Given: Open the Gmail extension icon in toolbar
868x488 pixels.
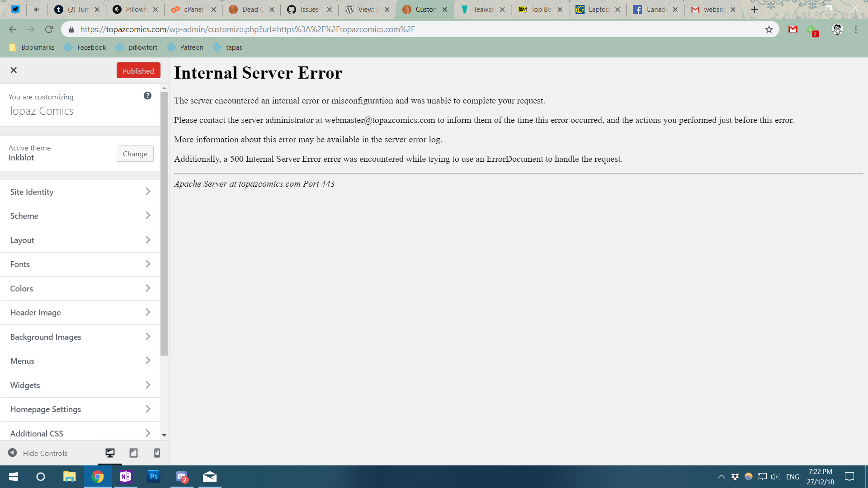Looking at the screenshot, I should click(x=793, y=29).
